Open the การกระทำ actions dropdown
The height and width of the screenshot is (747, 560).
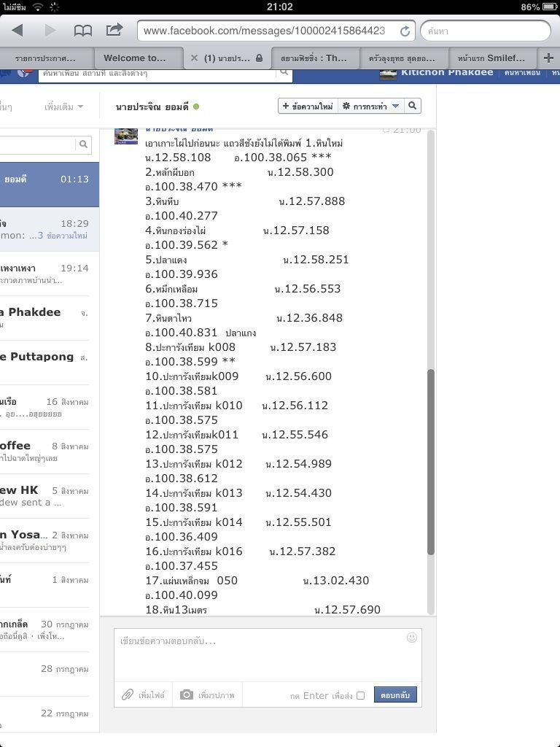[371, 106]
